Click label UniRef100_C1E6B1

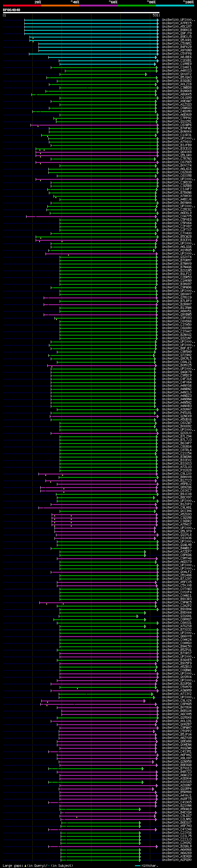(x=177, y=61)
